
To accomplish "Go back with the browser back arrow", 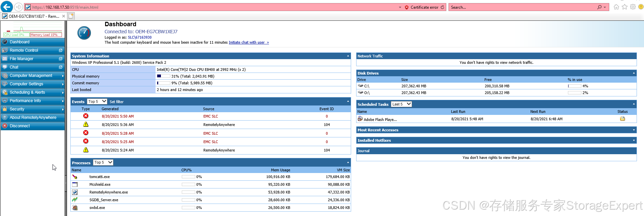I will tap(7, 7).
